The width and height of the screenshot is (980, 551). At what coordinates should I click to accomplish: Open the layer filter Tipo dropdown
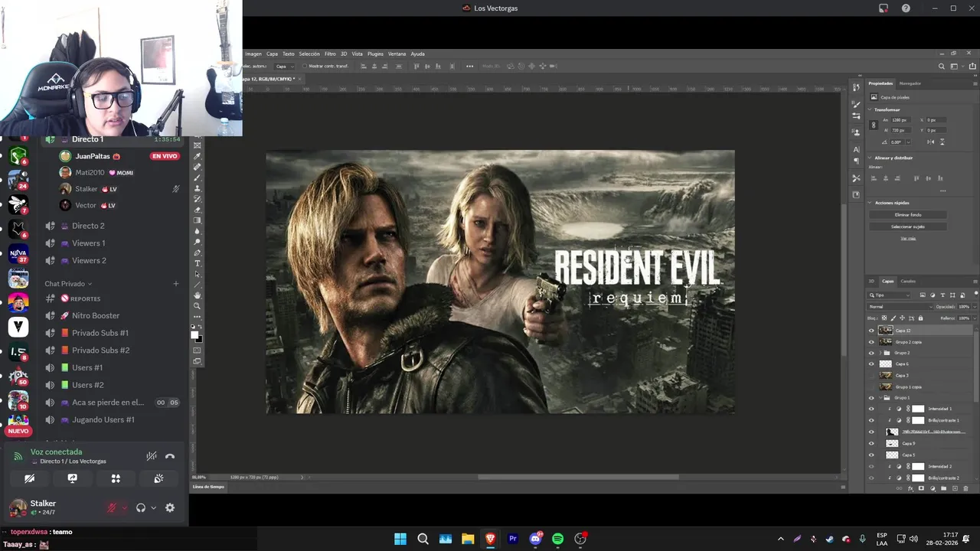889,295
